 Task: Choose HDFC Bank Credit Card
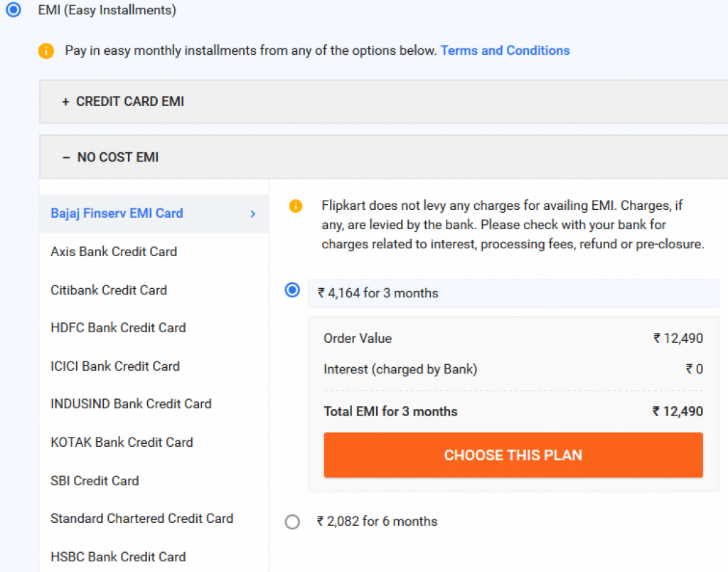pyautogui.click(x=118, y=328)
